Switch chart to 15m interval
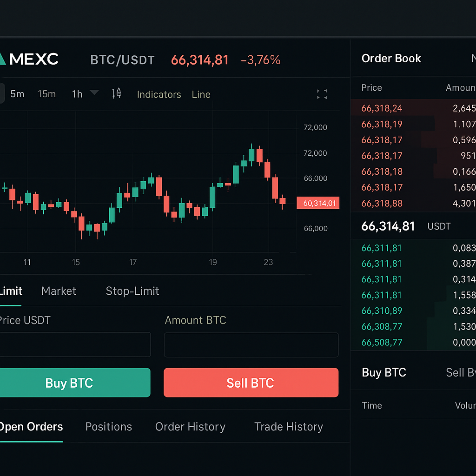The image size is (476, 476). tap(46, 94)
